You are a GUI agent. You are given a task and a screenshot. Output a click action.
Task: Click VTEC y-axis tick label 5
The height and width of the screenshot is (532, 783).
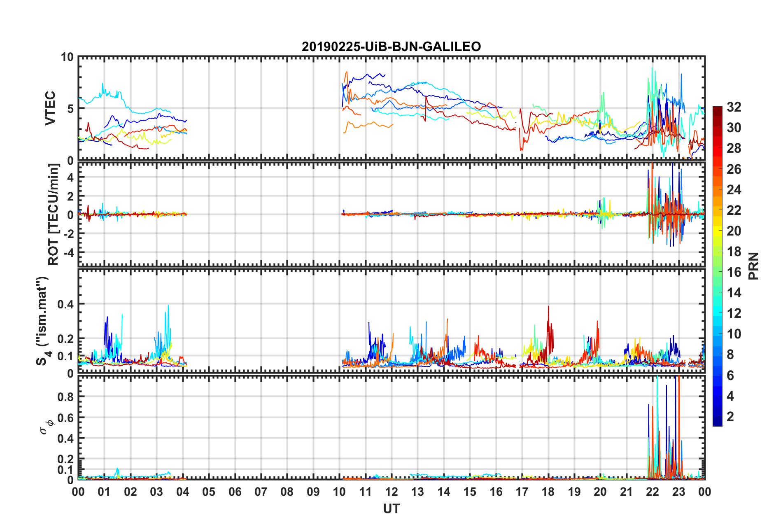70,109
